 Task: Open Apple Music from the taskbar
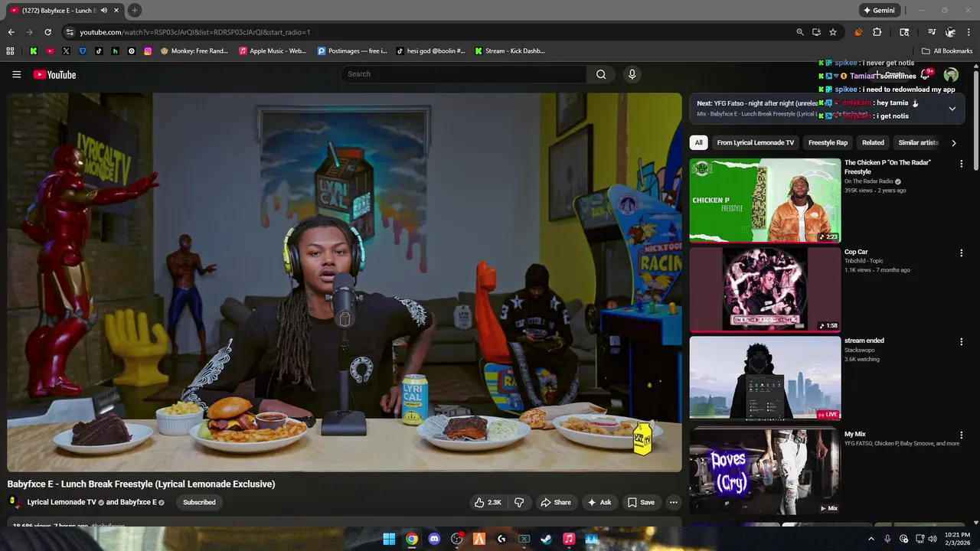click(x=569, y=539)
